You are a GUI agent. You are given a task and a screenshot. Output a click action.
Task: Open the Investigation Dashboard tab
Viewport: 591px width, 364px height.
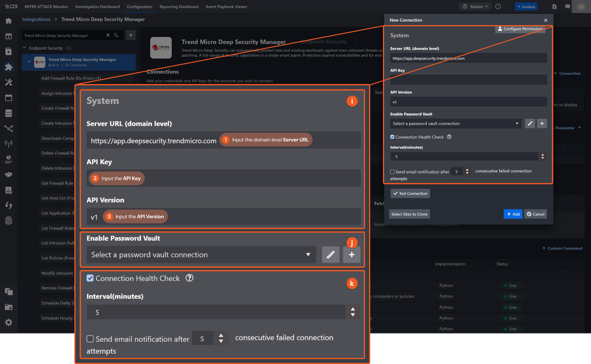97,7
